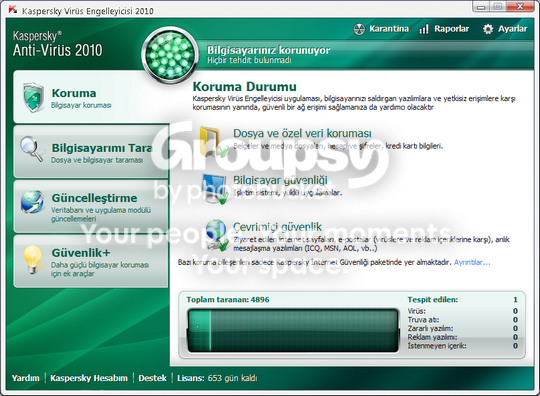Open Kaspersky Hesabım link
Screen dimensions: 540x396
[89, 378]
